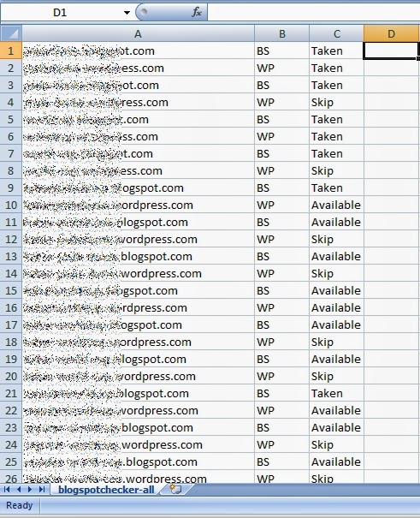
Task: Go to last sheet navigation arrow
Action: (x=42, y=489)
